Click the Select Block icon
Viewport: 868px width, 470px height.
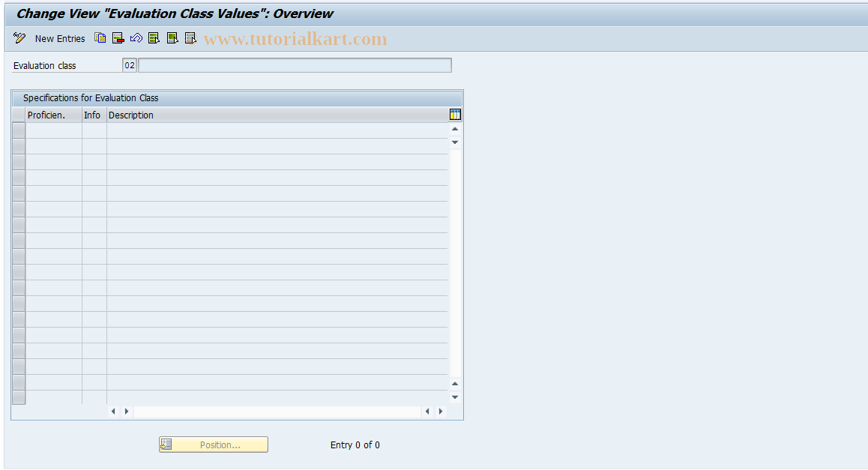coord(172,38)
